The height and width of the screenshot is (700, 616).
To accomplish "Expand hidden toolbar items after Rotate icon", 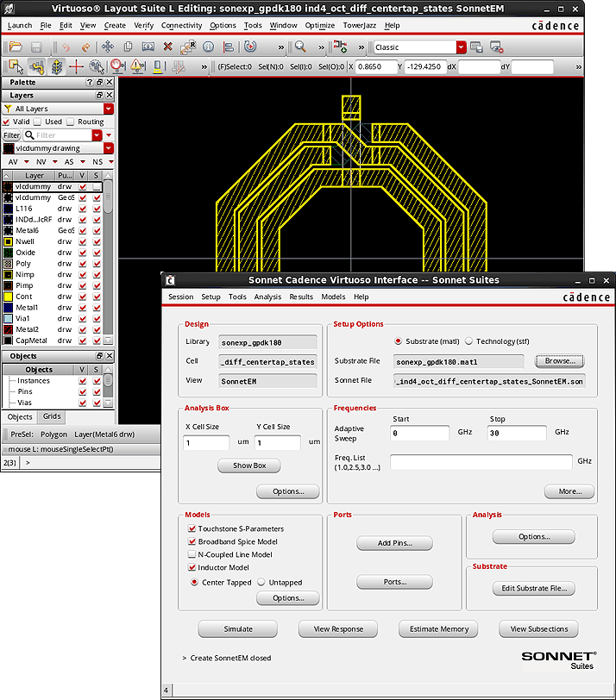I will tap(281, 47).
